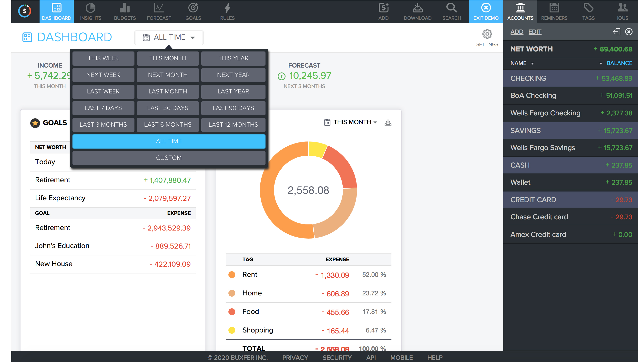
Task: Open the Privacy footer link
Action: pyautogui.click(x=295, y=358)
